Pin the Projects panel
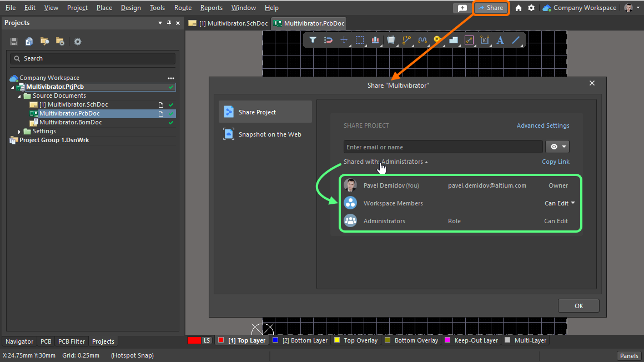This screenshot has width=644, height=362. pos(169,23)
